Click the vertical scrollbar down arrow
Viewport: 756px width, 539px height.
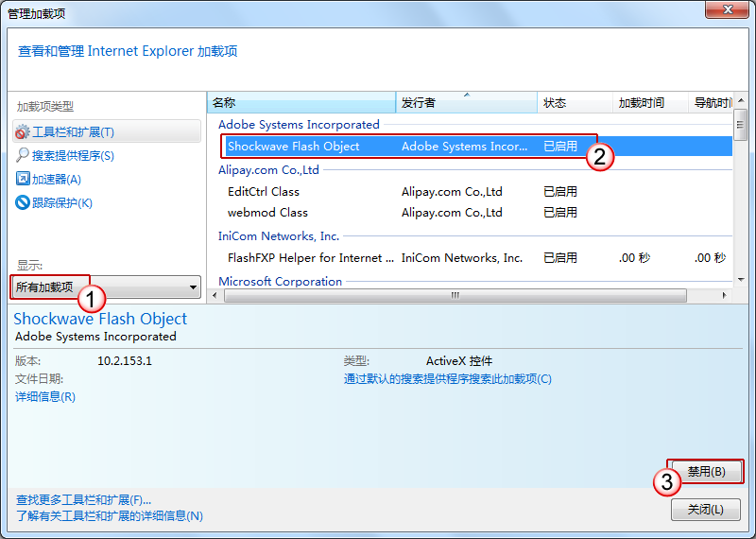(740, 281)
